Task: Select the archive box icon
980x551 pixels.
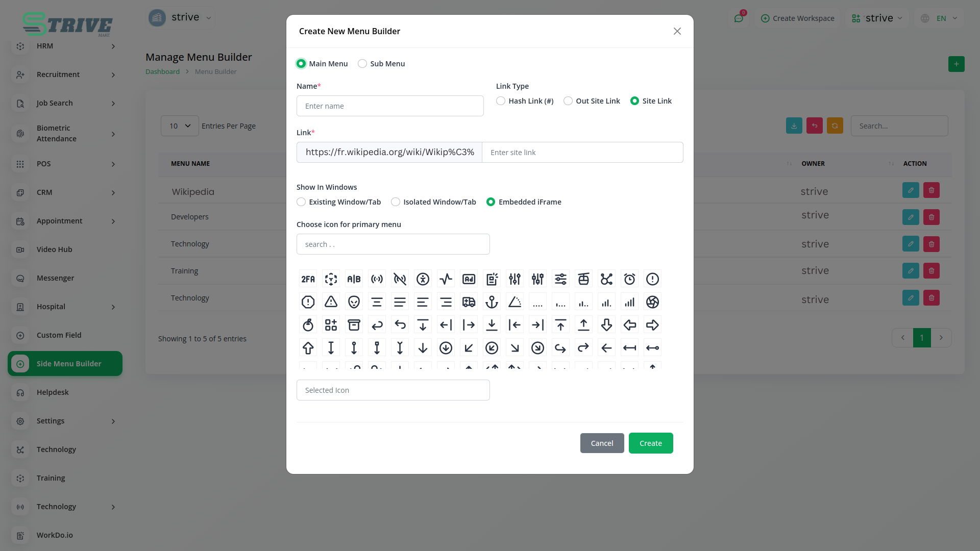Action: click(x=354, y=325)
